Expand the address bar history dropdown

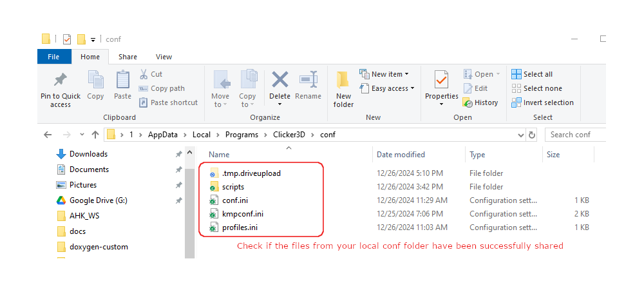click(x=521, y=135)
